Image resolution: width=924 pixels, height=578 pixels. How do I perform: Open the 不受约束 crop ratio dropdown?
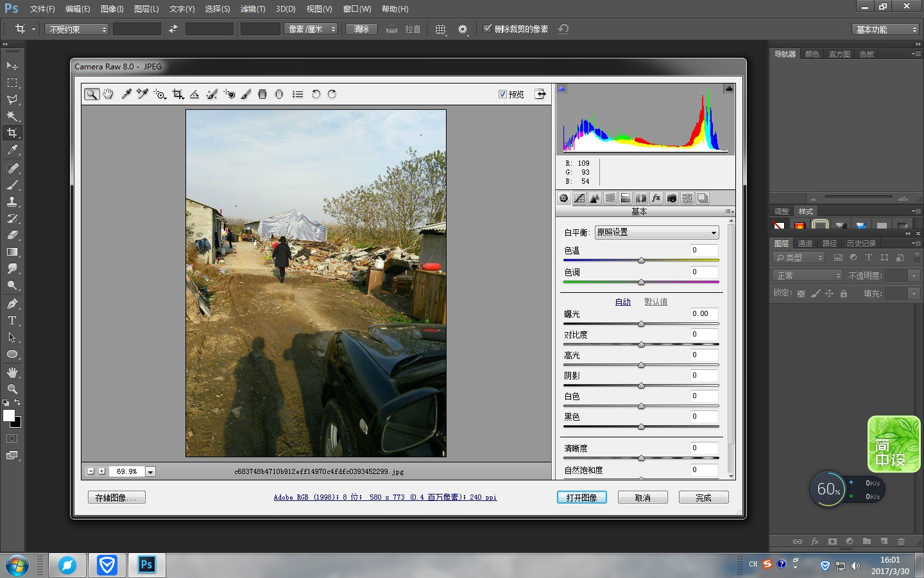77,30
